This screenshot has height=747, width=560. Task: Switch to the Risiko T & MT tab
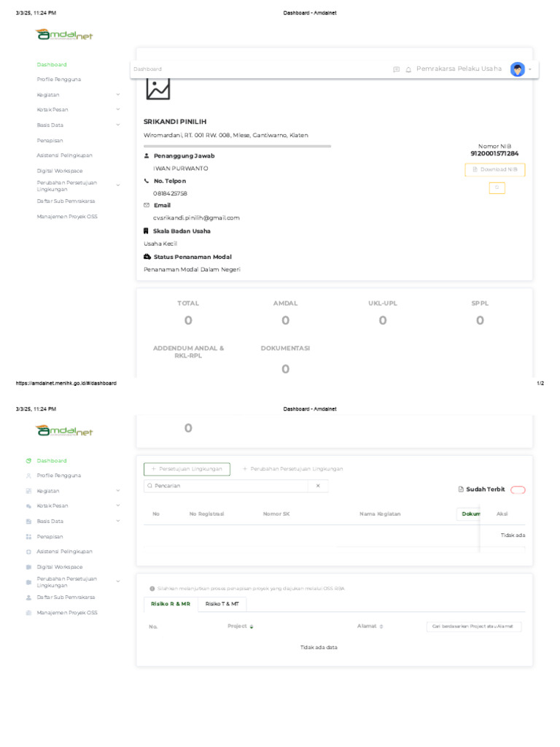click(x=222, y=604)
